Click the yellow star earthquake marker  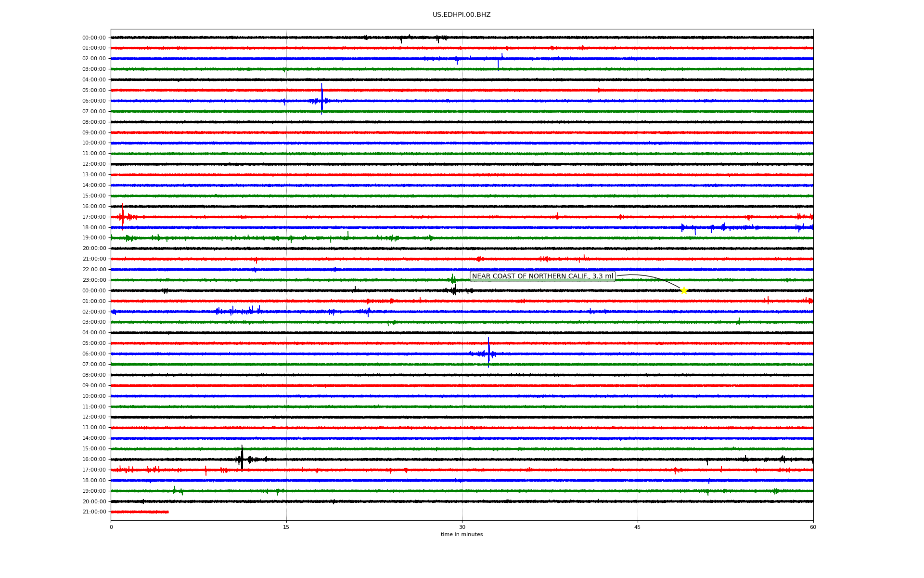click(x=683, y=290)
